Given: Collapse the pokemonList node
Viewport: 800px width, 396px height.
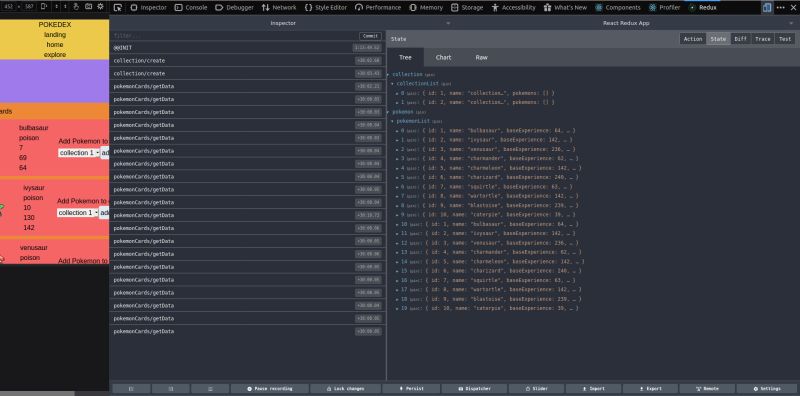Looking at the screenshot, I should pyautogui.click(x=393, y=121).
